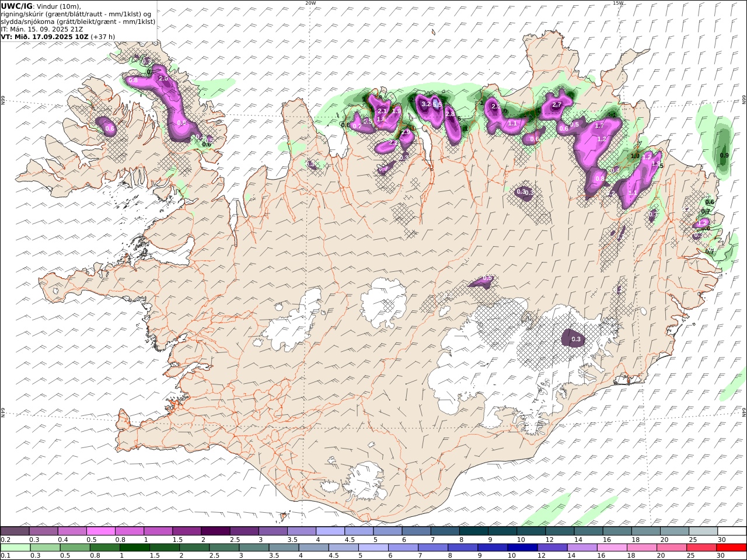Click the offshore 0.9 rain value in the east
The width and height of the screenshot is (747, 560).
pyautogui.click(x=724, y=156)
